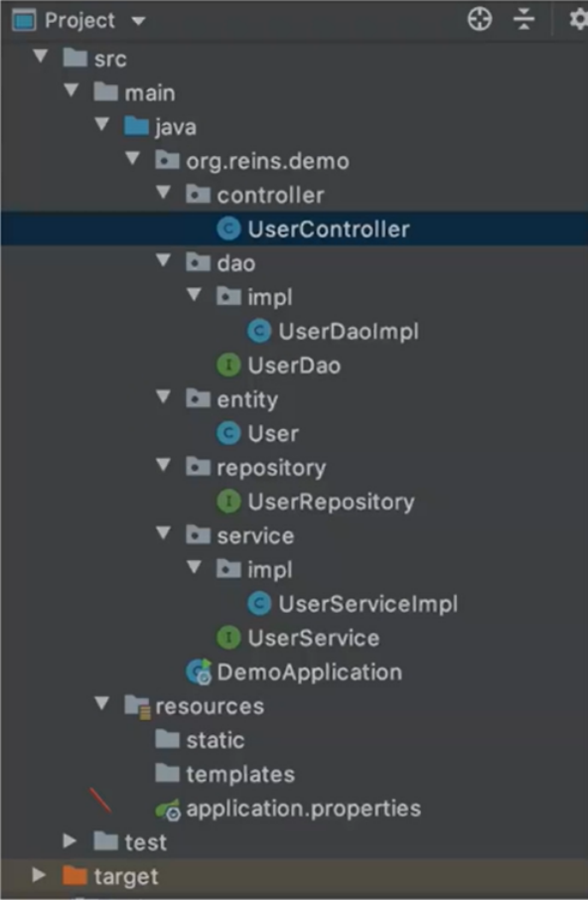Collapse the resources folder arrow
This screenshot has height=900, width=588.
pos(102,704)
